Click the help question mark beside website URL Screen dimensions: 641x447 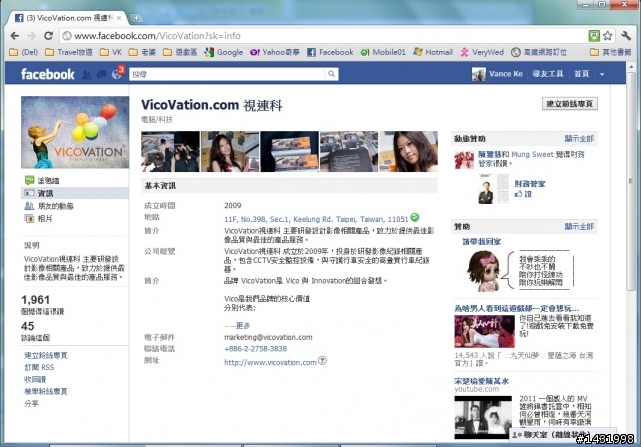click(x=322, y=361)
